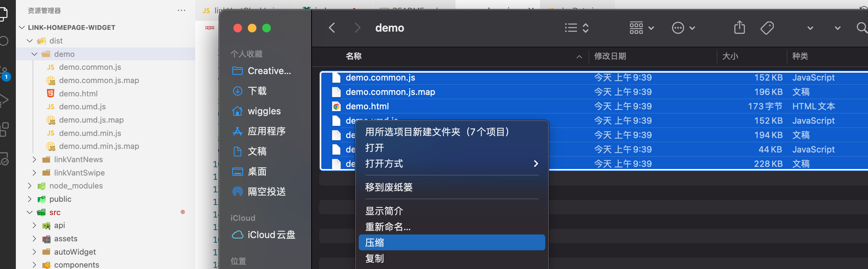Click the list view switcher icon

pyautogui.click(x=576, y=28)
